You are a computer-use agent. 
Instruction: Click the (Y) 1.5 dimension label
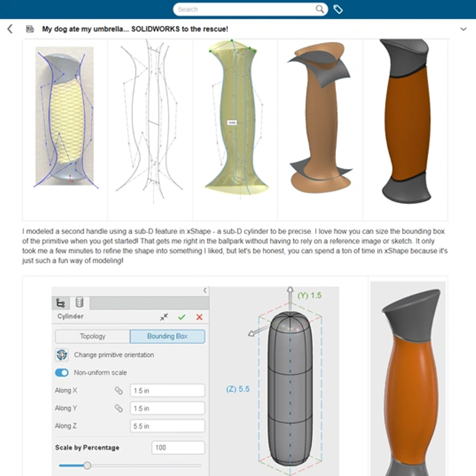click(309, 295)
